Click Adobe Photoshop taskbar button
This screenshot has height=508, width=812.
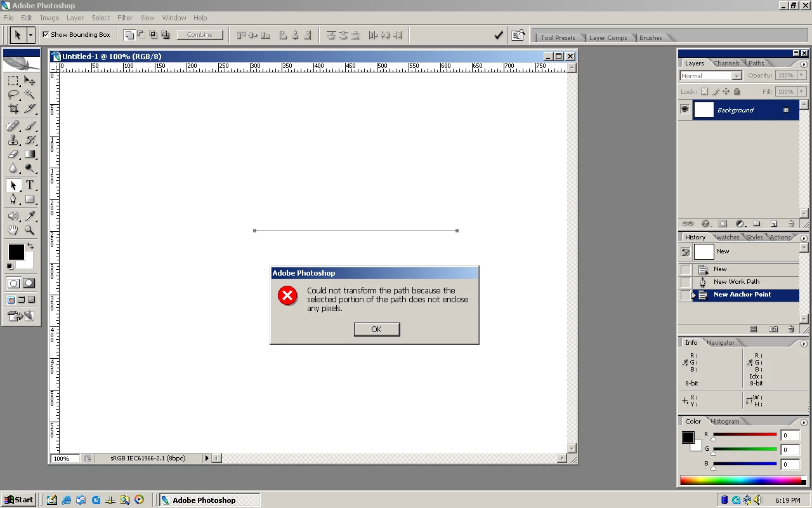coord(209,500)
